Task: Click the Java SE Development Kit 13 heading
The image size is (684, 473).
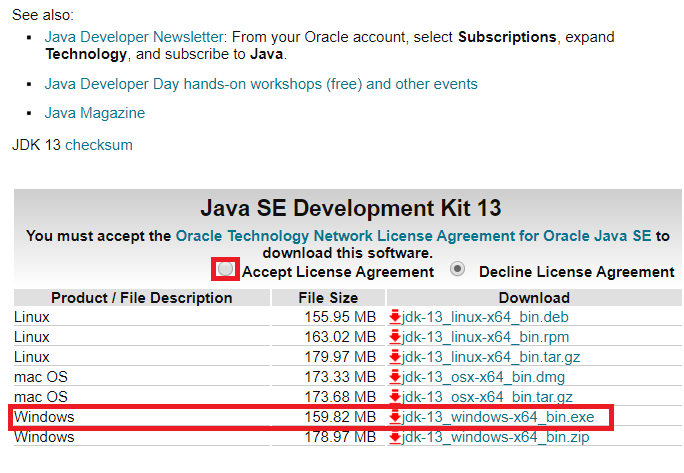Action: [351, 208]
